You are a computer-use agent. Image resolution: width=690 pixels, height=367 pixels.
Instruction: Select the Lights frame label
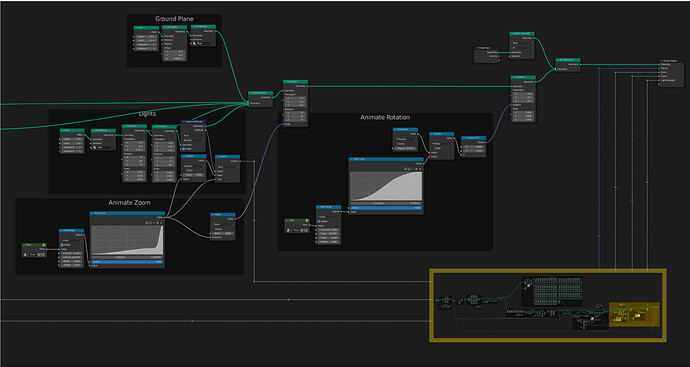(147, 114)
